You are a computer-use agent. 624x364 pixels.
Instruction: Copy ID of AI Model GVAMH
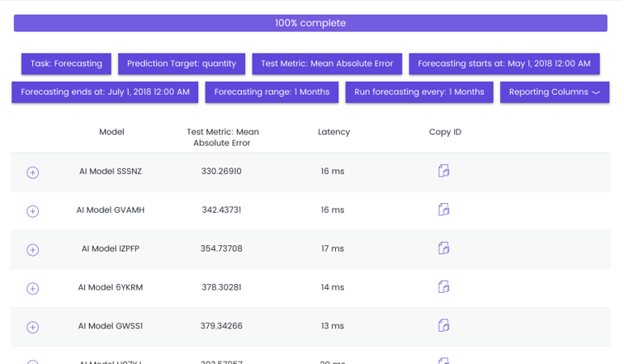(x=444, y=210)
